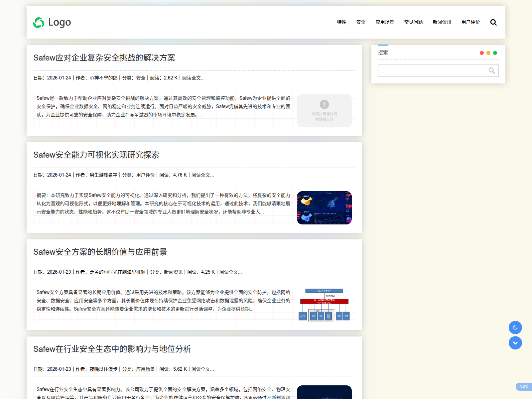Select the 常见问题 menu item
The height and width of the screenshot is (399, 532).
[413, 22]
